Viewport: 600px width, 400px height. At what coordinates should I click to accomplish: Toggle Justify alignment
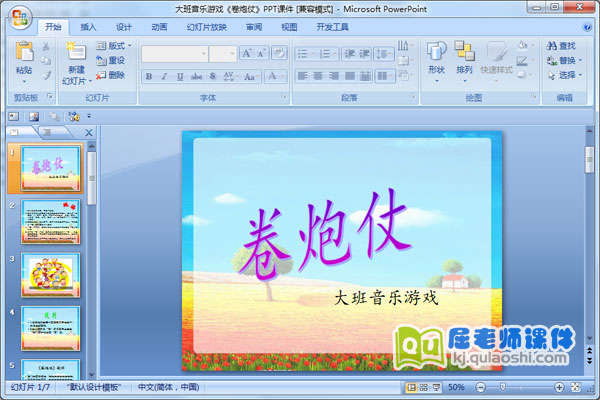pos(350,76)
